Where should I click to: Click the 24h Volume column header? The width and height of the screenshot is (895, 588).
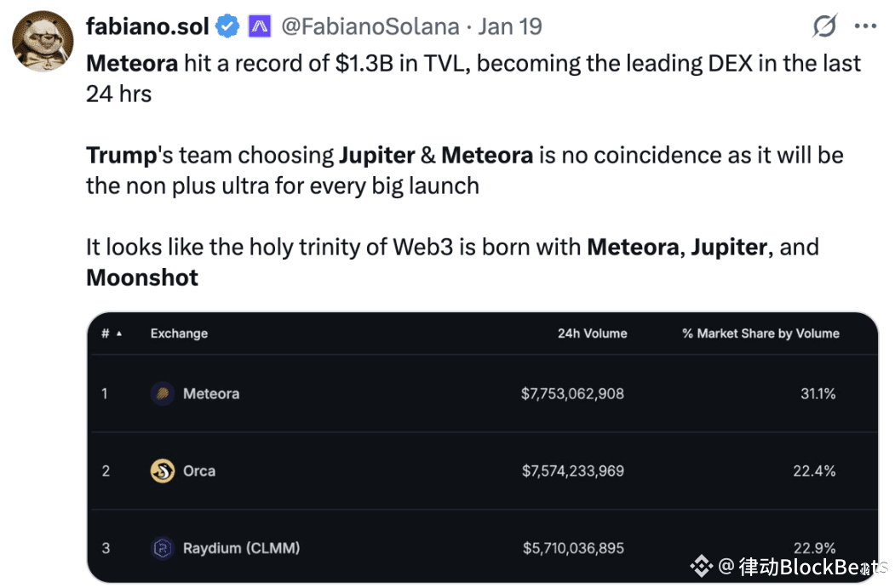tap(592, 334)
